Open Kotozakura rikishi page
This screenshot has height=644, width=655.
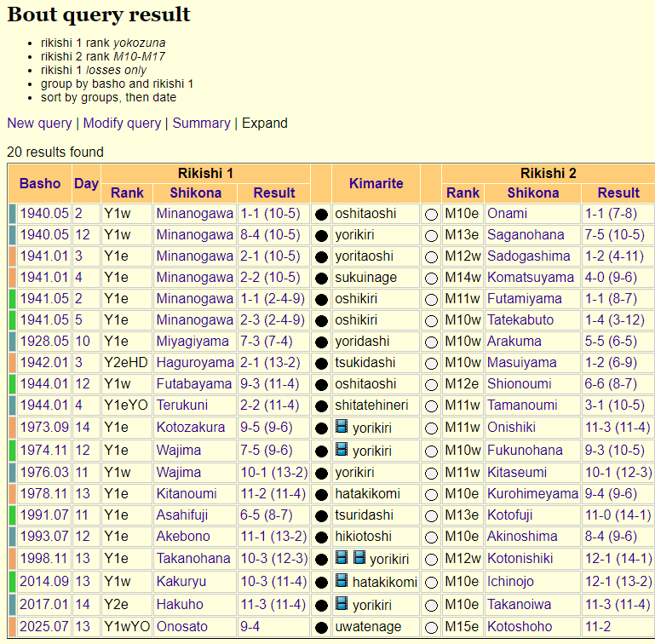[x=191, y=428]
